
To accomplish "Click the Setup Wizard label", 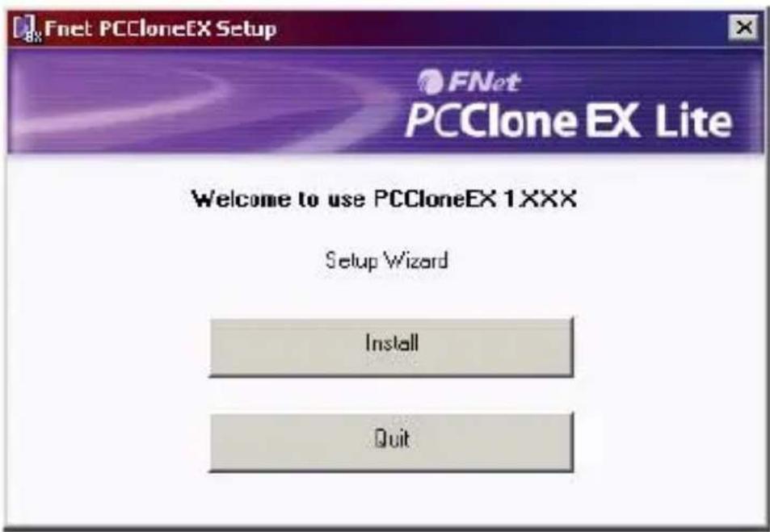I will [x=387, y=260].
